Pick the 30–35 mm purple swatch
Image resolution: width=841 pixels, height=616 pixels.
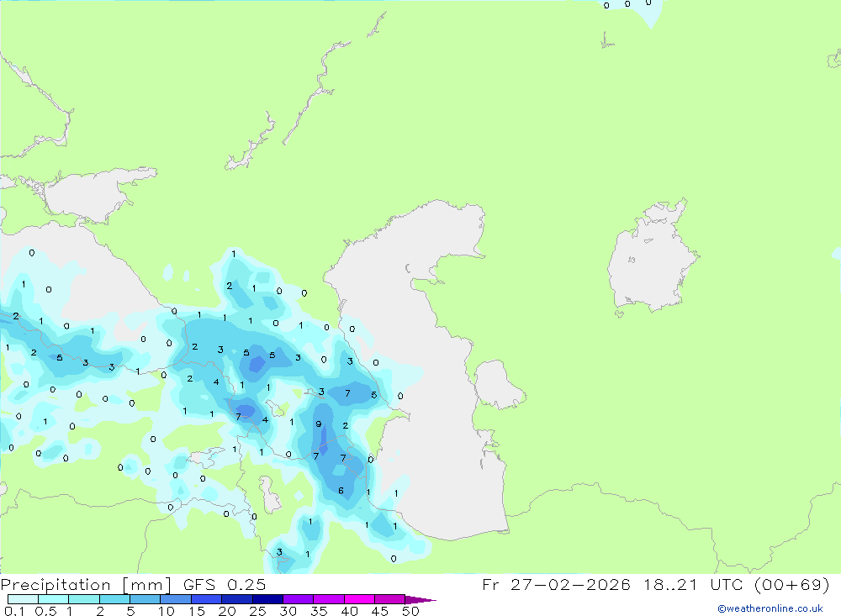click(299, 599)
